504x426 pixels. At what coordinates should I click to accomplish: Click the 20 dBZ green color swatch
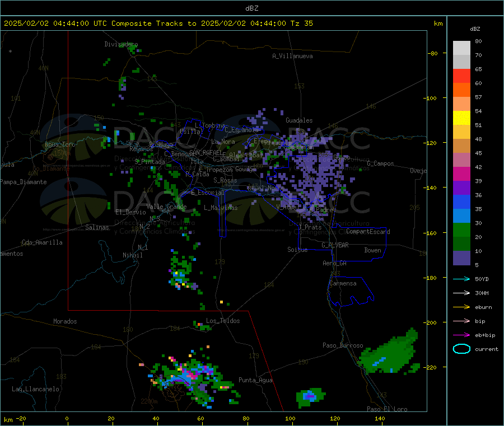(x=461, y=230)
